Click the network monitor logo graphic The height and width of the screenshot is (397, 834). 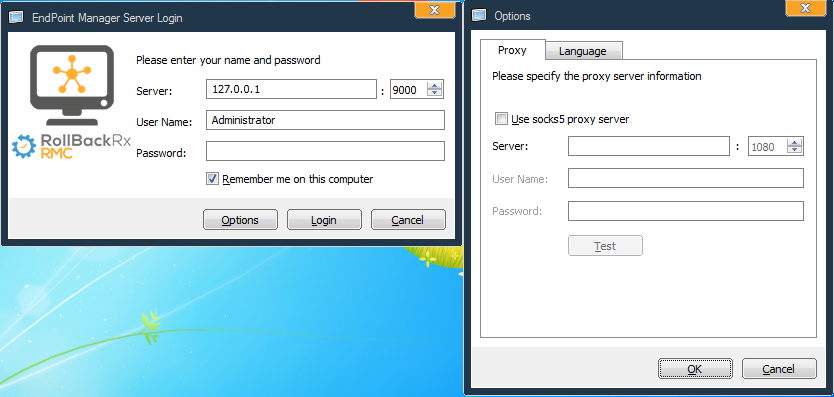point(72,85)
